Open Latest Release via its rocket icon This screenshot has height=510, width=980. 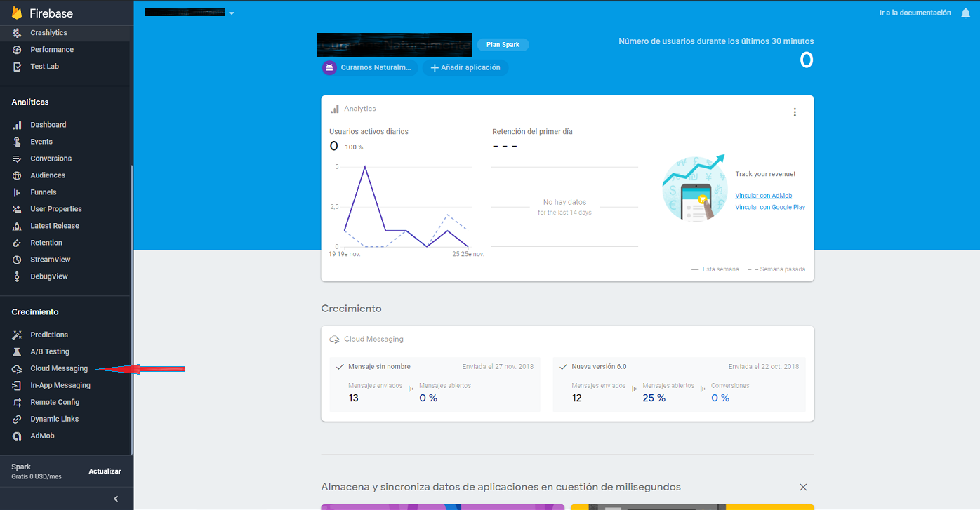click(x=18, y=226)
